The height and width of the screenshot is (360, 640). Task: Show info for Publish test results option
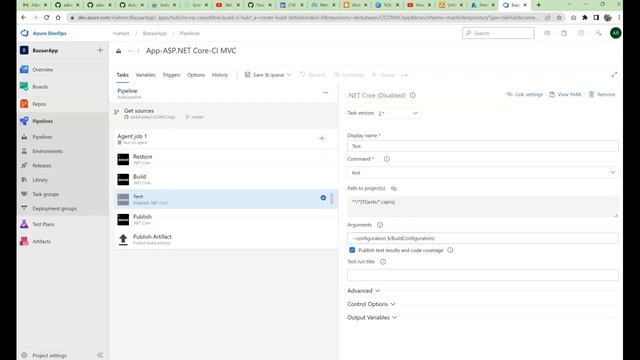(x=450, y=250)
